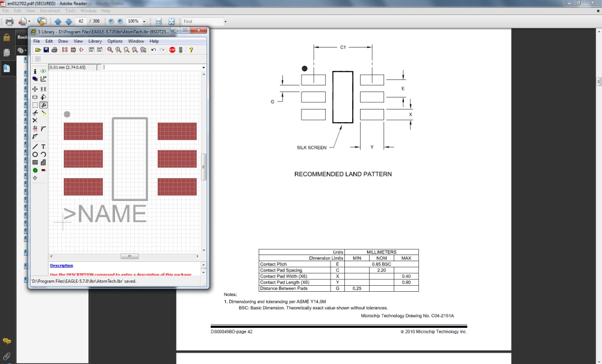Open the EAGLE Draw menu

63,41
